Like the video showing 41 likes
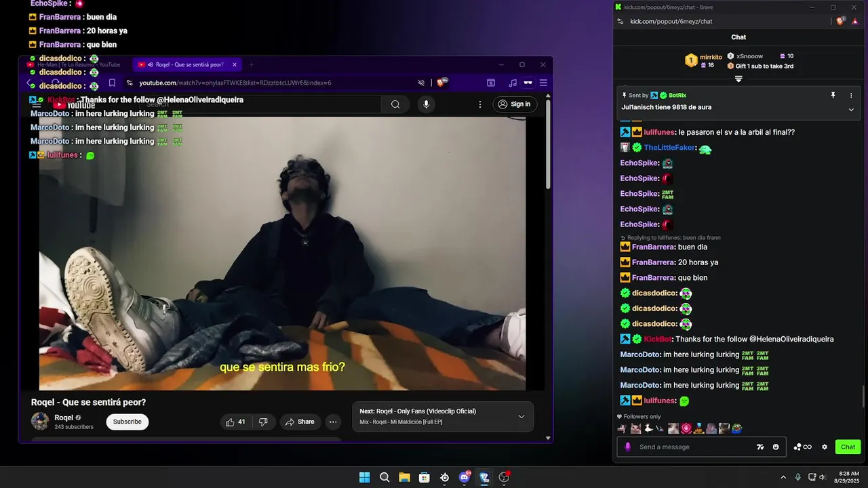The width and height of the screenshot is (868, 488). (236, 422)
